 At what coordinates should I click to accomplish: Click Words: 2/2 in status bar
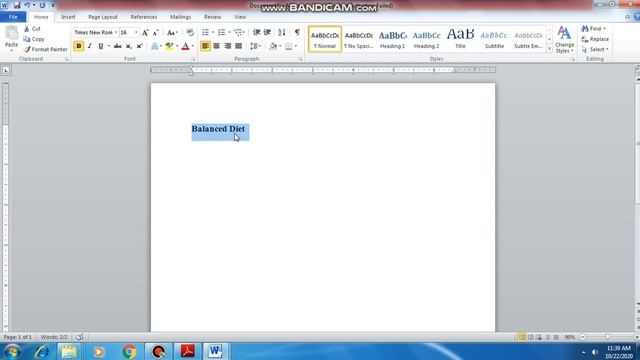(x=54, y=337)
